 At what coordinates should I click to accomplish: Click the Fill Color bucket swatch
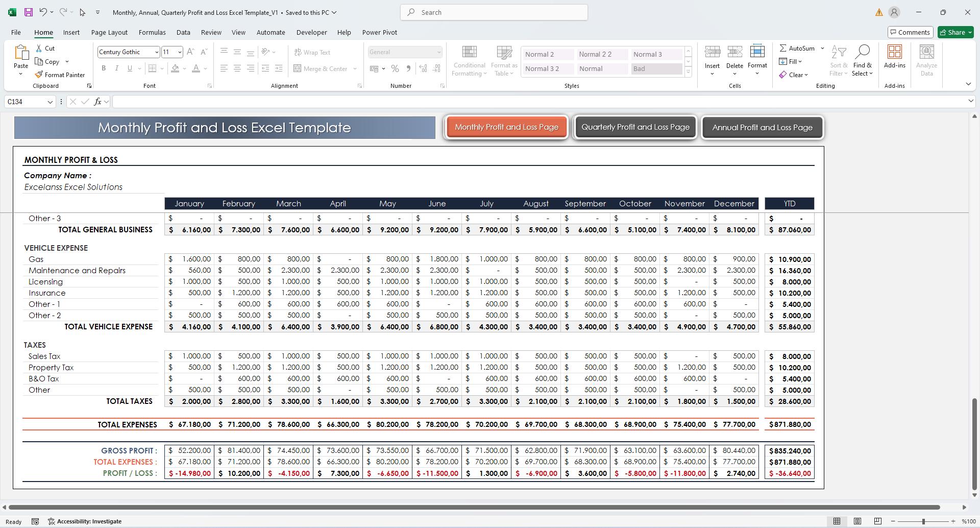point(175,68)
